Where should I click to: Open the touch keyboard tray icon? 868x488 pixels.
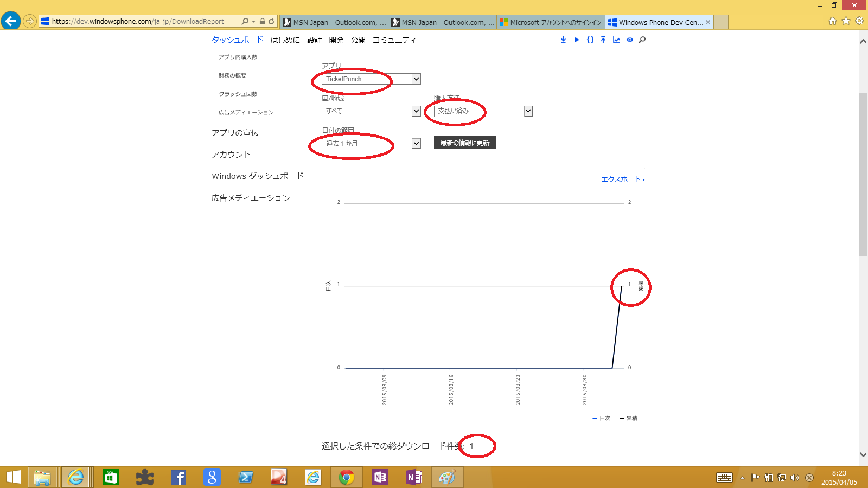coord(724,478)
